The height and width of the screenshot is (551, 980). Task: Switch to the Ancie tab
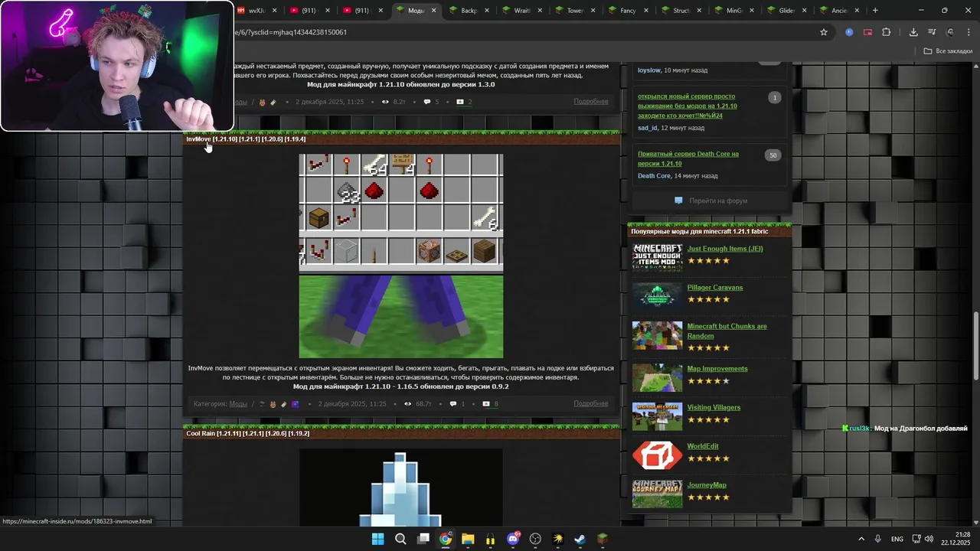[838, 11]
